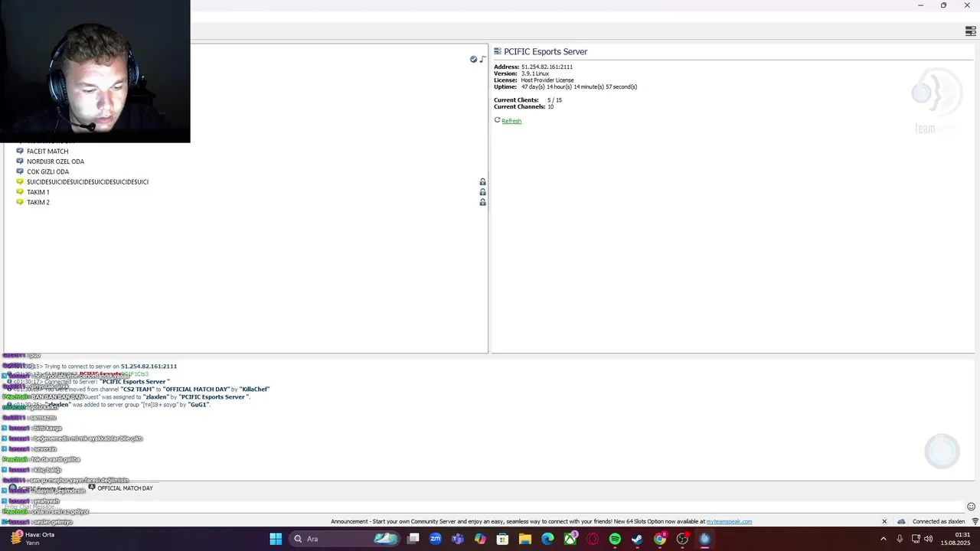The image size is (980, 551).
Task: Open the FACEIT MATCH channel
Action: [x=47, y=152]
